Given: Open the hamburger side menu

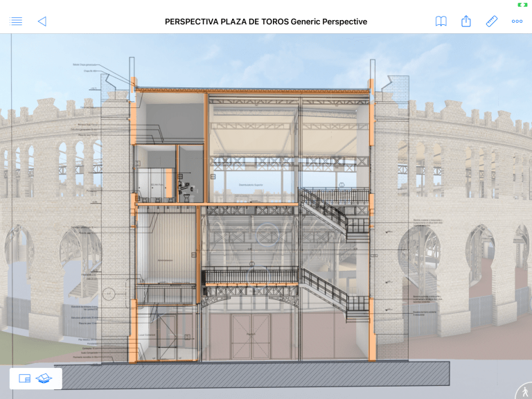Looking at the screenshot, I should (17, 21).
